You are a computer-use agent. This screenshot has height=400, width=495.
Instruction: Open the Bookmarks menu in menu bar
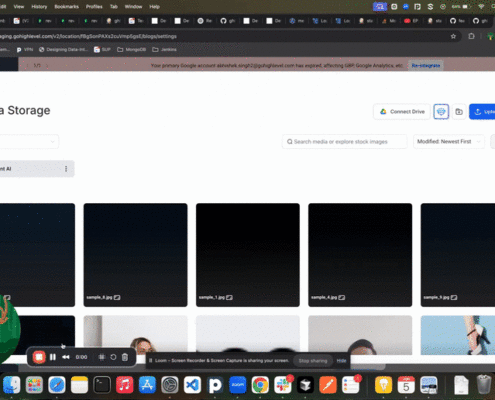click(66, 7)
